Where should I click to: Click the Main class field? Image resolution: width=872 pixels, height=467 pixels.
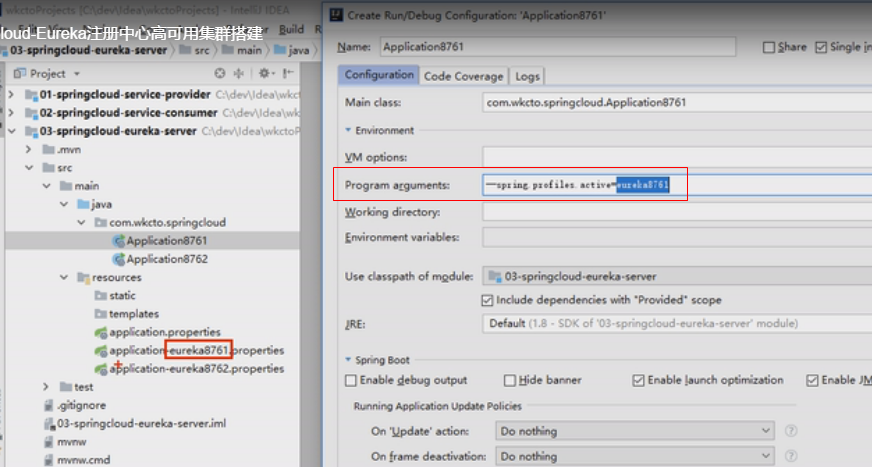[677, 102]
